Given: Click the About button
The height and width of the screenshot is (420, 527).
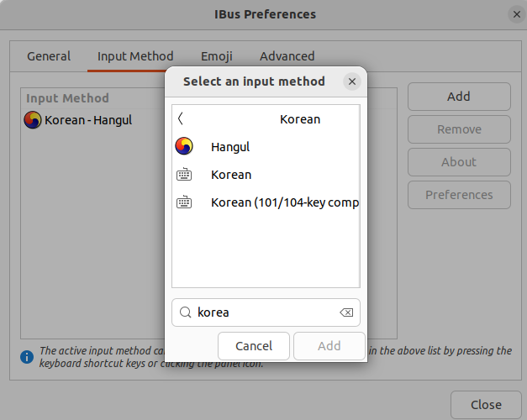Looking at the screenshot, I should click(459, 162).
